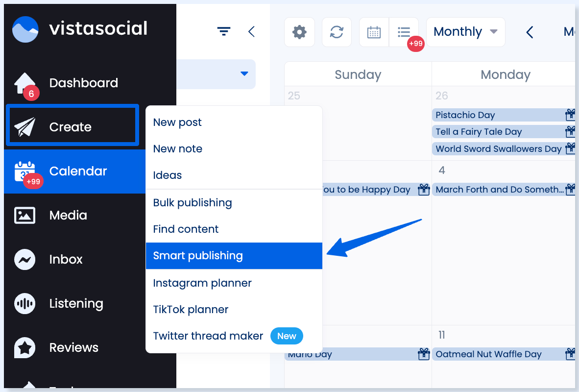The image size is (579, 392).
Task: Expand the light blue profile dropdown
Action: click(244, 74)
